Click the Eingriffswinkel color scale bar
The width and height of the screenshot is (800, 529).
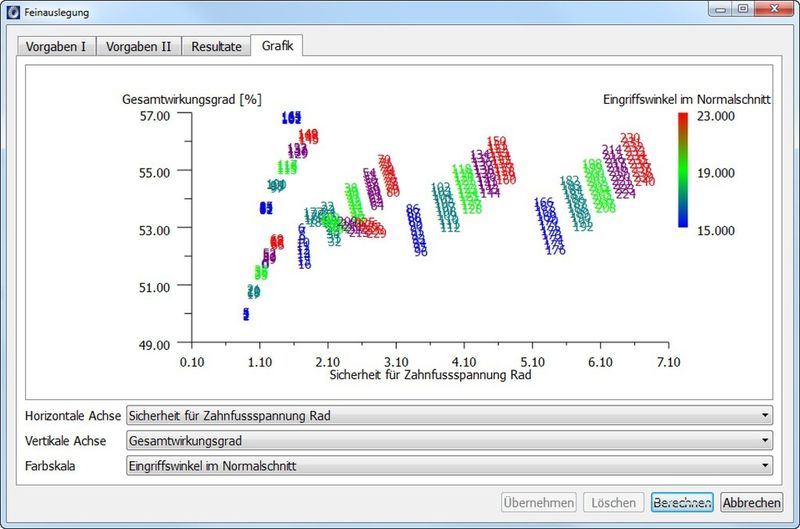pyautogui.click(x=682, y=170)
